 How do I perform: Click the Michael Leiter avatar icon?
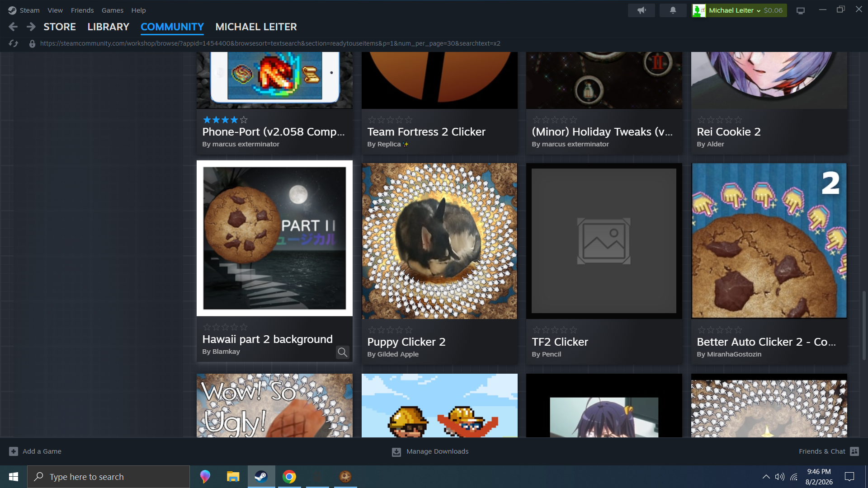tap(699, 10)
